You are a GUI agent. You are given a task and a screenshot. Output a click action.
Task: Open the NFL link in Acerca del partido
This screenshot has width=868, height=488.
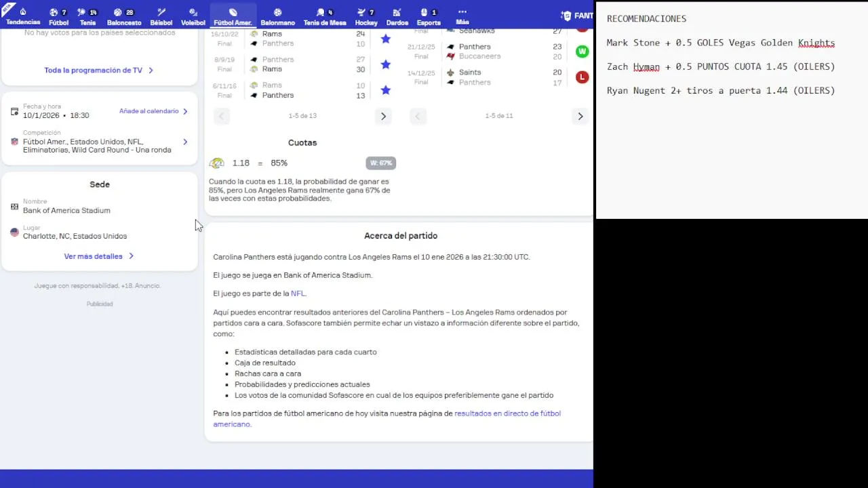[x=298, y=293]
